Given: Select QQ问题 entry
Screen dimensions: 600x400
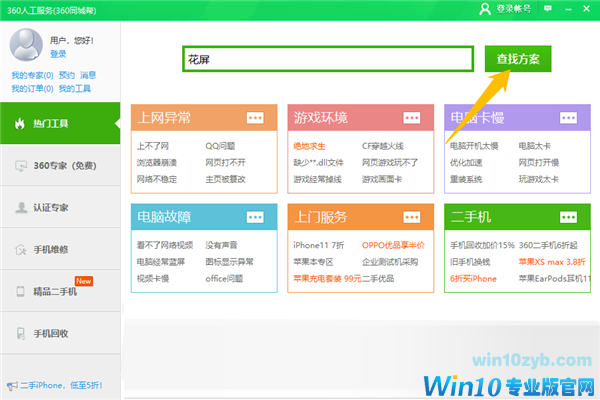Looking at the screenshot, I should pyautogui.click(x=220, y=146).
